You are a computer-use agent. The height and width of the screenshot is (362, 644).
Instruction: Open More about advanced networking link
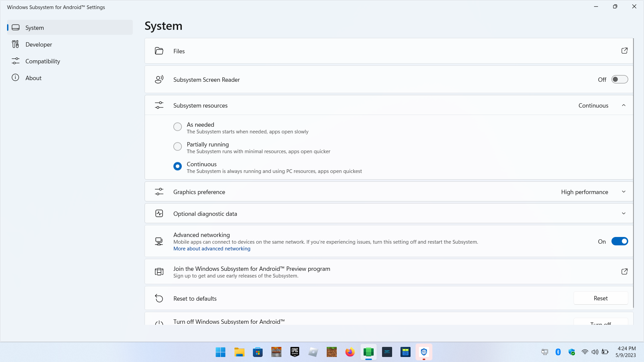(212, 249)
